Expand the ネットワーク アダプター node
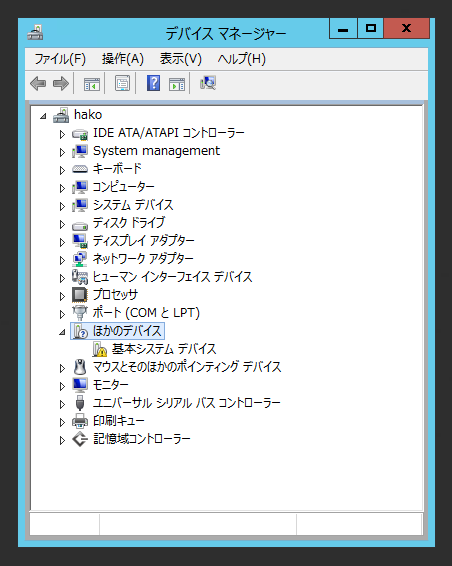Screen dimensions: 452x566 (x=62, y=260)
